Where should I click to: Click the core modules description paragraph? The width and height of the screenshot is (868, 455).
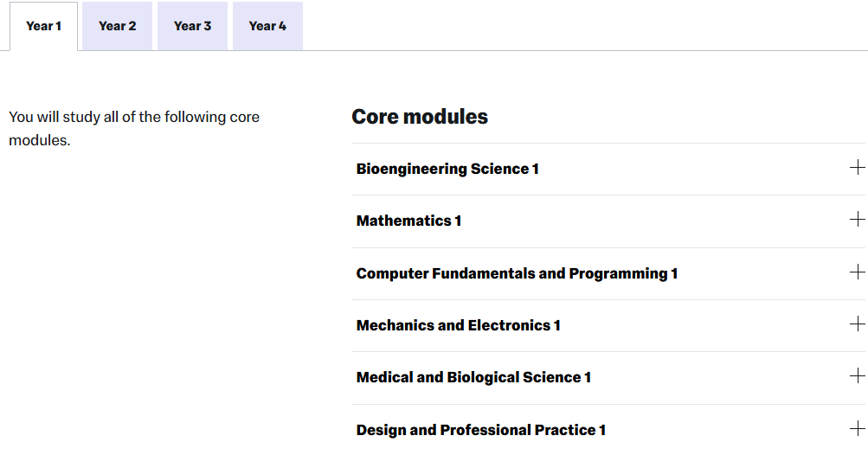click(x=134, y=128)
